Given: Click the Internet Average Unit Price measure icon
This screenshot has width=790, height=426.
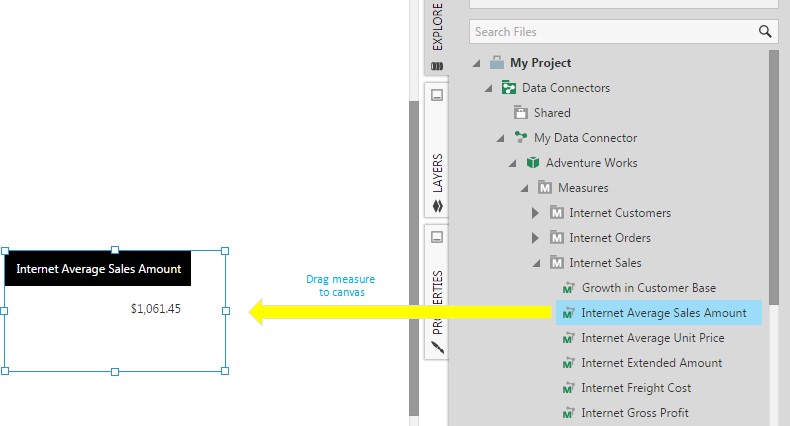Looking at the screenshot, I should [568, 338].
